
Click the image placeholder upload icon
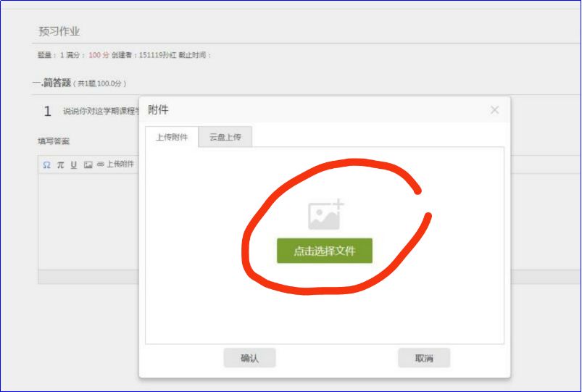326,214
